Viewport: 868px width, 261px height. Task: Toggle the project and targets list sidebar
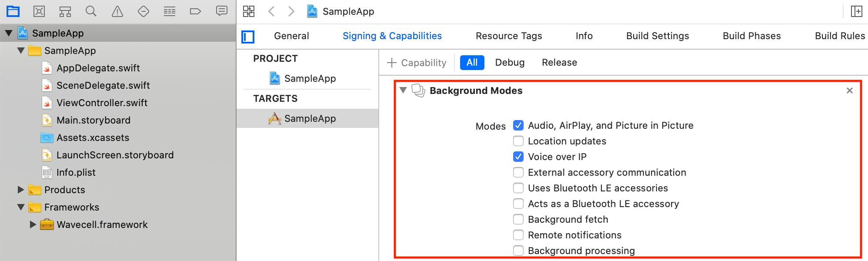[x=248, y=37]
